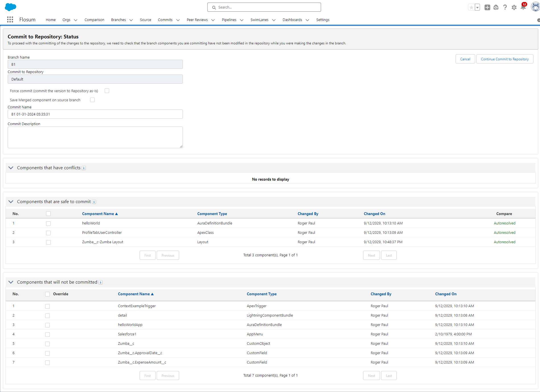Screen dimensions: 540x392
Task: Open the Trailhead guidance icon
Action: 496,7
